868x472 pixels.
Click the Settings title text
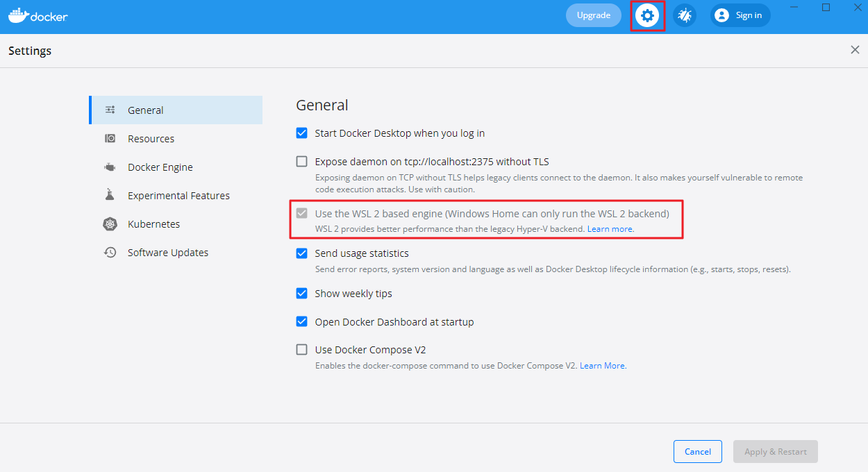30,51
